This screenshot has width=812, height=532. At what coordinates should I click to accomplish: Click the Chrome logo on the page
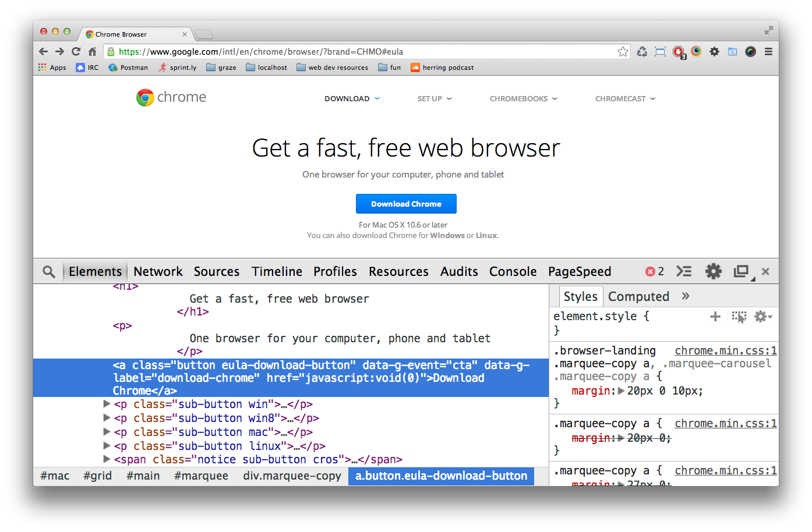pos(171,97)
